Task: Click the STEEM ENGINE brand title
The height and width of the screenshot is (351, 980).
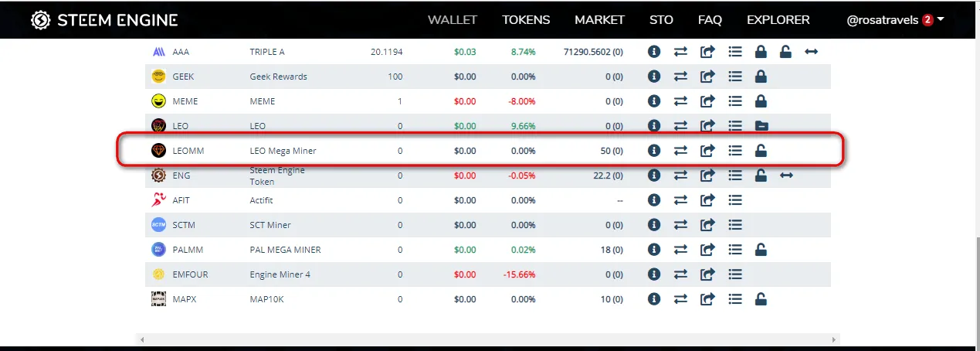Action: coord(117,20)
